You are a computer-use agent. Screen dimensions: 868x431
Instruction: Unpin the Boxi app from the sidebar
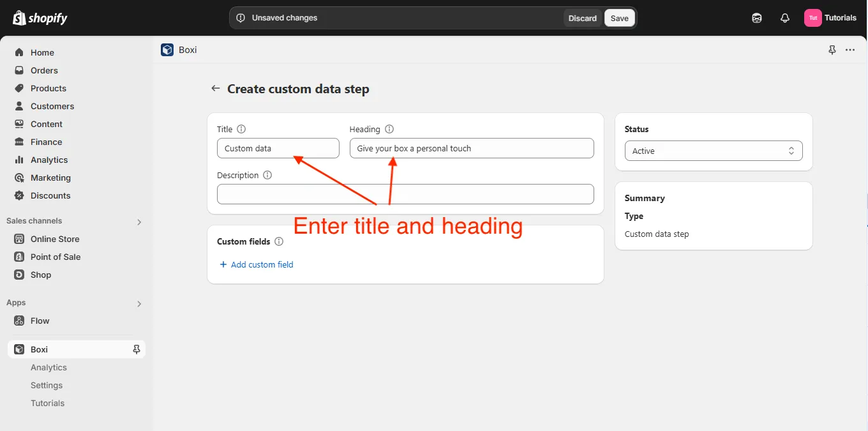(x=135, y=349)
